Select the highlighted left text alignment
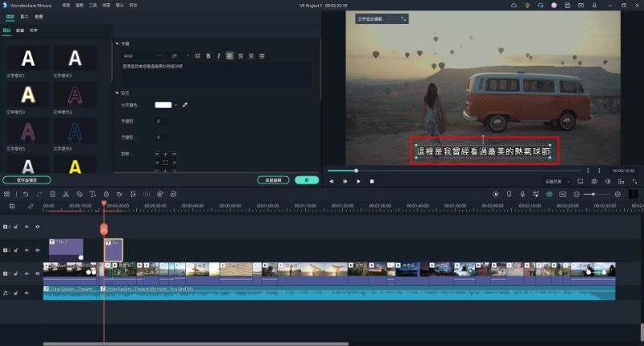The image size is (644, 346). pos(229,56)
